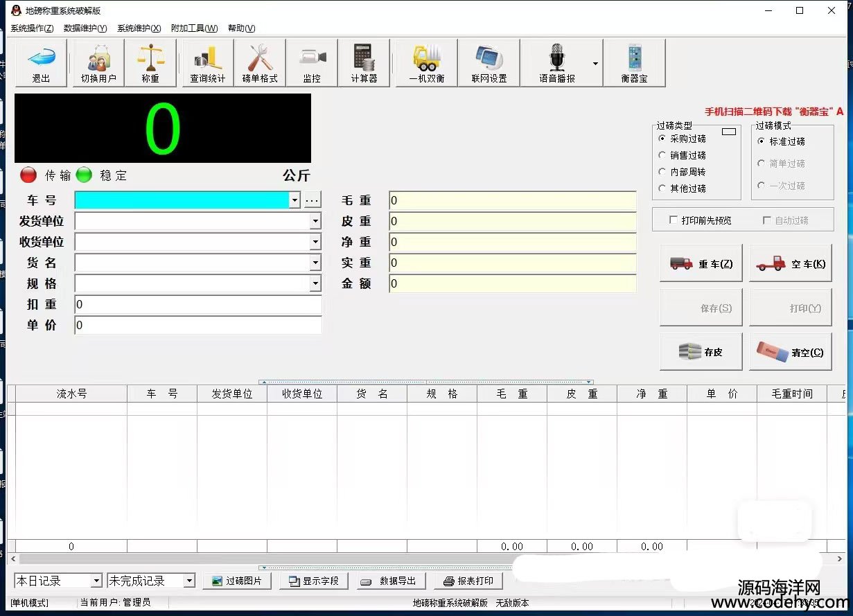Open the 数据维护(Y) menu
The width and height of the screenshot is (853, 616).
click(x=85, y=28)
